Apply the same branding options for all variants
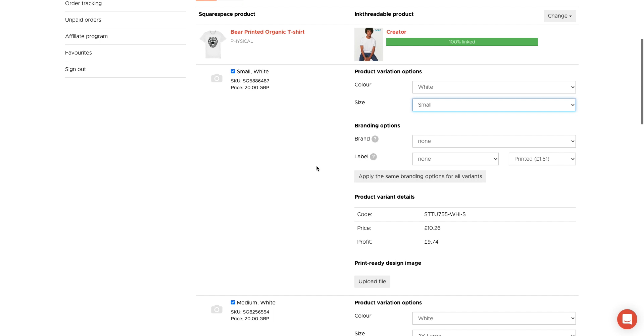The image size is (644, 336). click(x=420, y=176)
